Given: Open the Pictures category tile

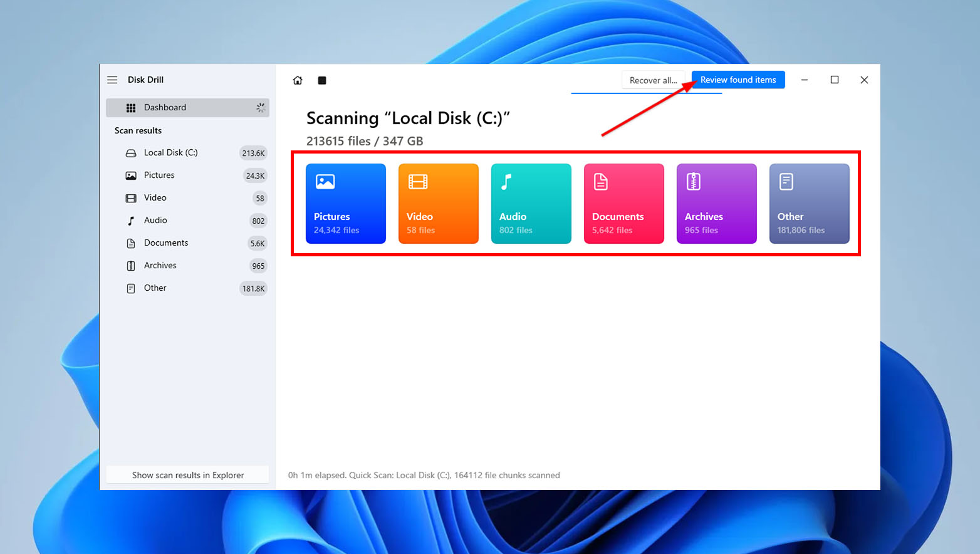Looking at the screenshot, I should pyautogui.click(x=345, y=204).
